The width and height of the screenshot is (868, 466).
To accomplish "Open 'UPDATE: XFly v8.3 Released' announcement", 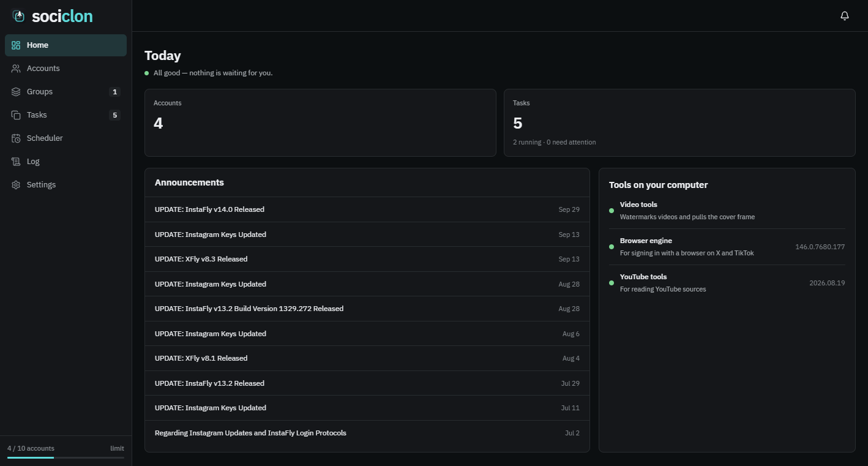I will coord(367,259).
